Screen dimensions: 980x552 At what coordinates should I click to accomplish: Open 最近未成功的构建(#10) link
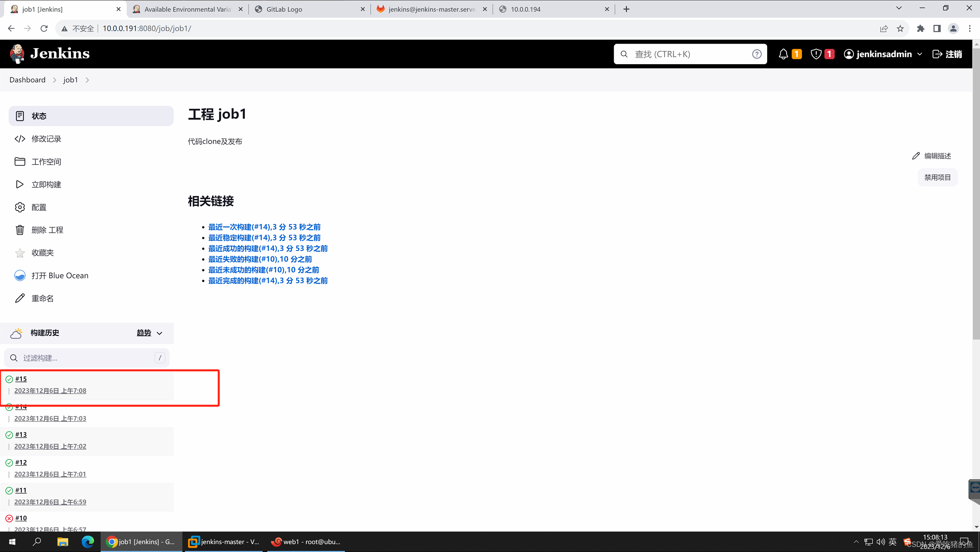click(x=263, y=270)
